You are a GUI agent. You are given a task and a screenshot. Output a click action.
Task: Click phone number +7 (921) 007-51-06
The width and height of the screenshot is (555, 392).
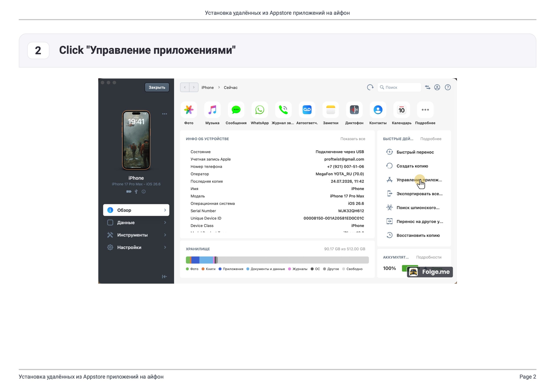345,166
